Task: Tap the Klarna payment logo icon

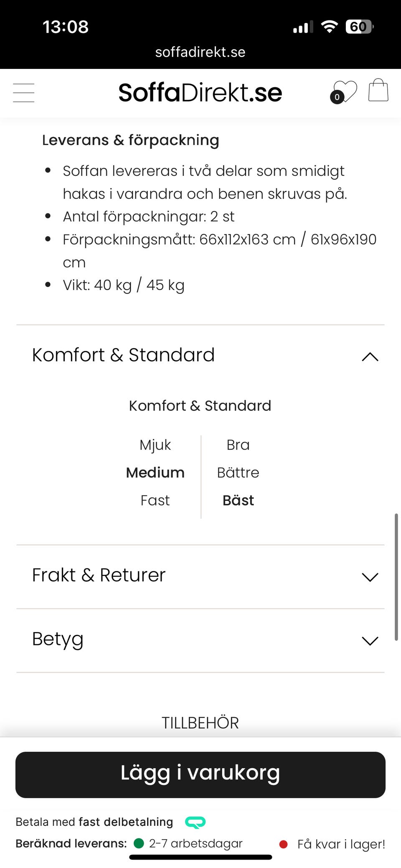Action: [x=195, y=822]
